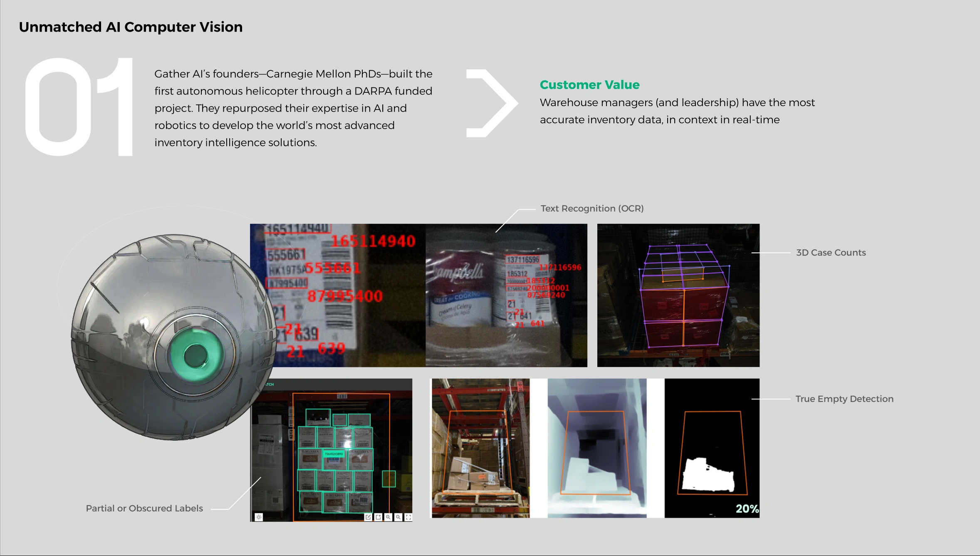Click the fullscreen expand icon

(408, 517)
